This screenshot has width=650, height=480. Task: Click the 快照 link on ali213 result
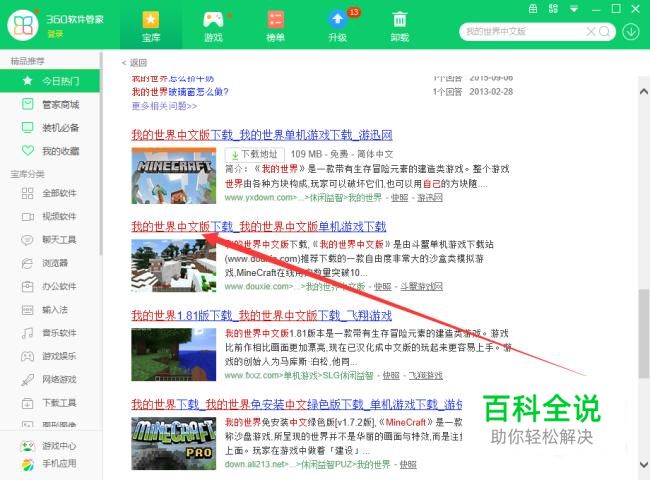(408, 464)
